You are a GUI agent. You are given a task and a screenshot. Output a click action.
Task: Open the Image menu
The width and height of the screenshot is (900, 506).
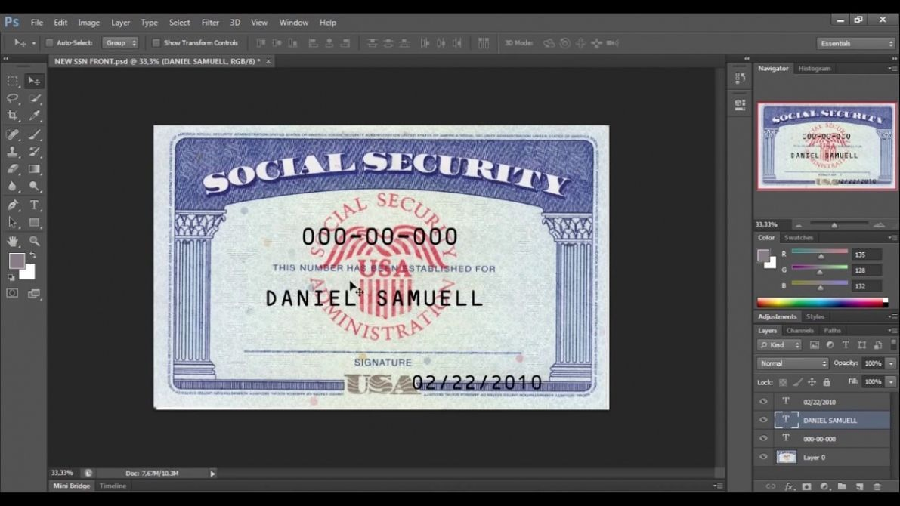pos(89,22)
